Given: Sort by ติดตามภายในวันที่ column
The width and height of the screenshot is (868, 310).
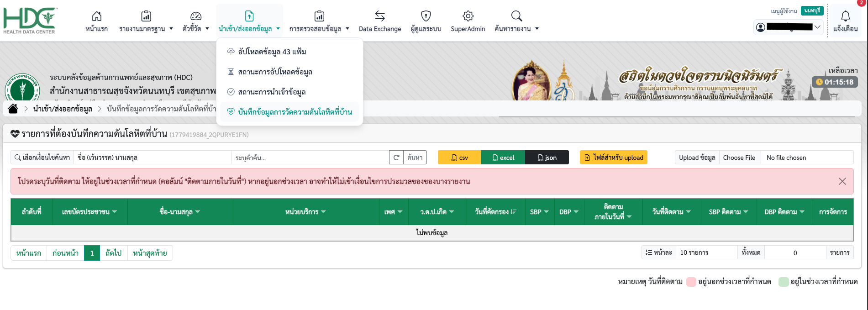Looking at the screenshot, I should (613, 212).
